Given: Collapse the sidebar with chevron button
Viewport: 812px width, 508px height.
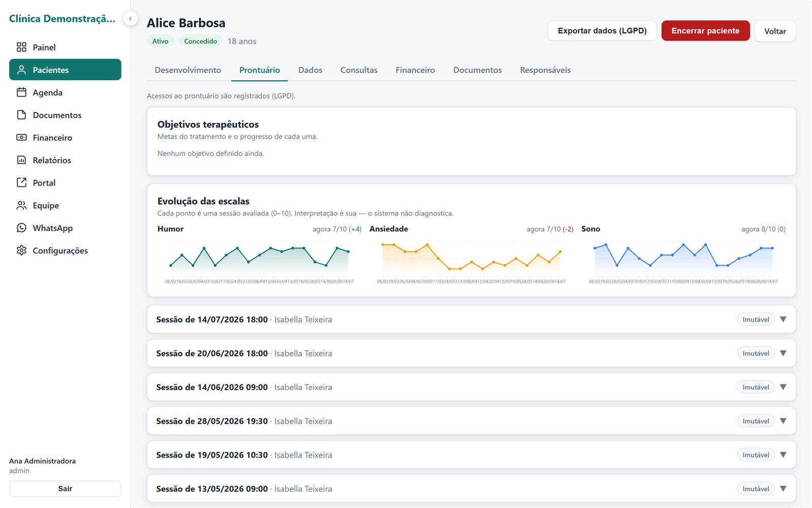Looking at the screenshot, I should [130, 19].
